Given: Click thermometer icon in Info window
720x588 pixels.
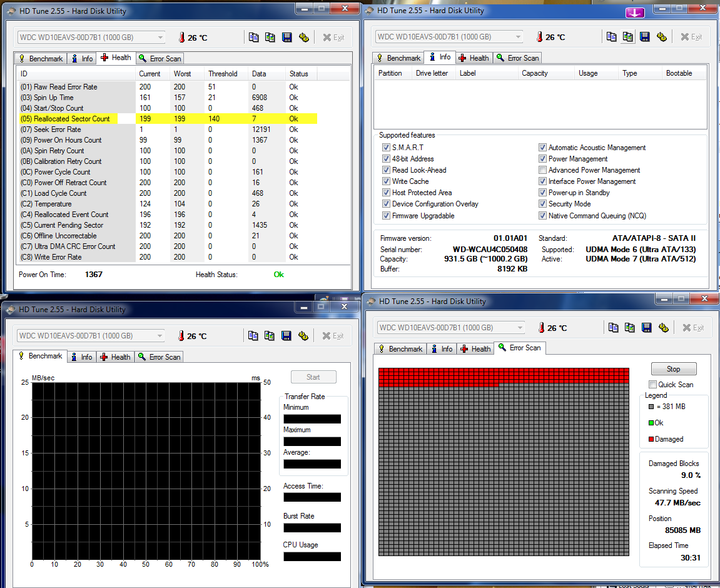Looking at the screenshot, I should coord(540,37).
